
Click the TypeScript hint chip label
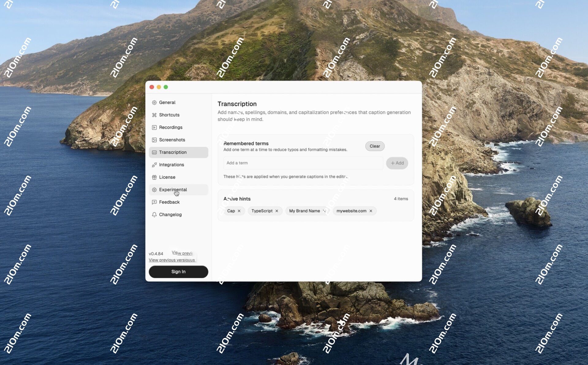pyautogui.click(x=262, y=211)
